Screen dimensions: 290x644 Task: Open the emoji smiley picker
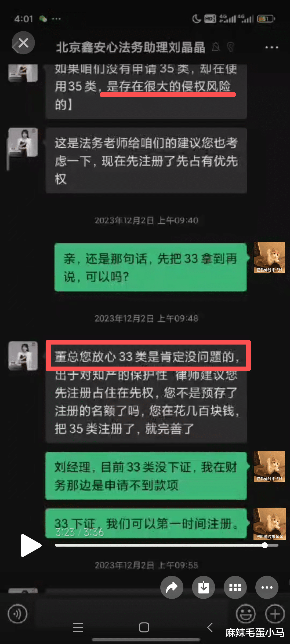[x=245, y=614]
